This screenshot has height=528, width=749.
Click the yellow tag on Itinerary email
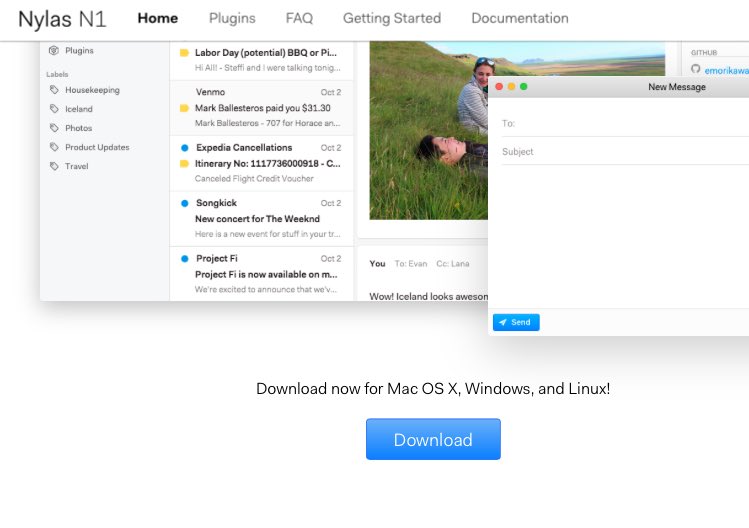184,164
